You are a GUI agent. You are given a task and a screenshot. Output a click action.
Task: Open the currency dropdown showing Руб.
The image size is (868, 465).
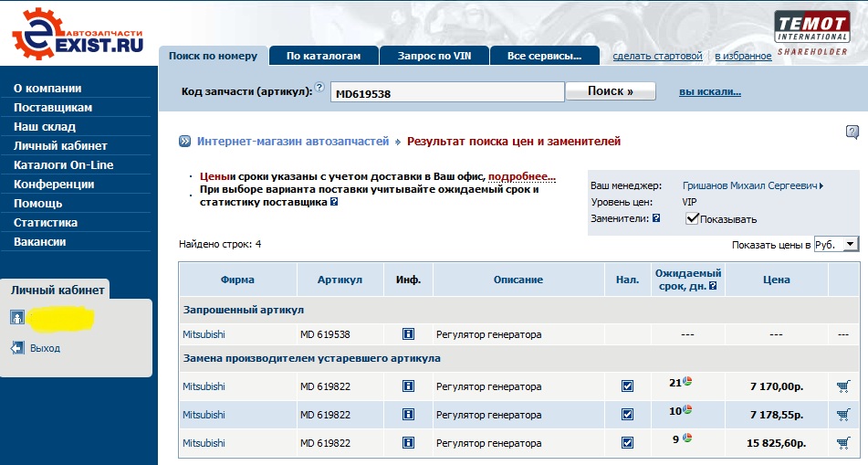pyautogui.click(x=836, y=245)
